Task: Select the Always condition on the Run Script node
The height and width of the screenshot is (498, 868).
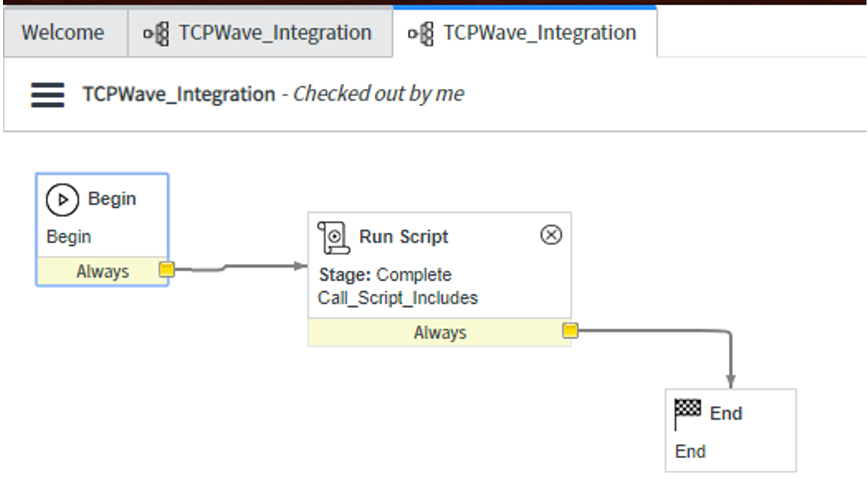Action: (440, 331)
